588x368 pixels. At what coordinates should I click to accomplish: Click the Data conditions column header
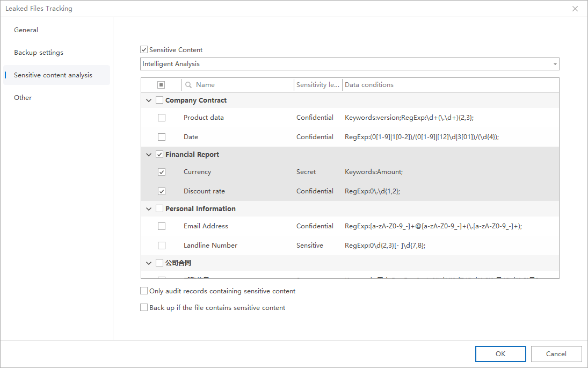tap(369, 85)
